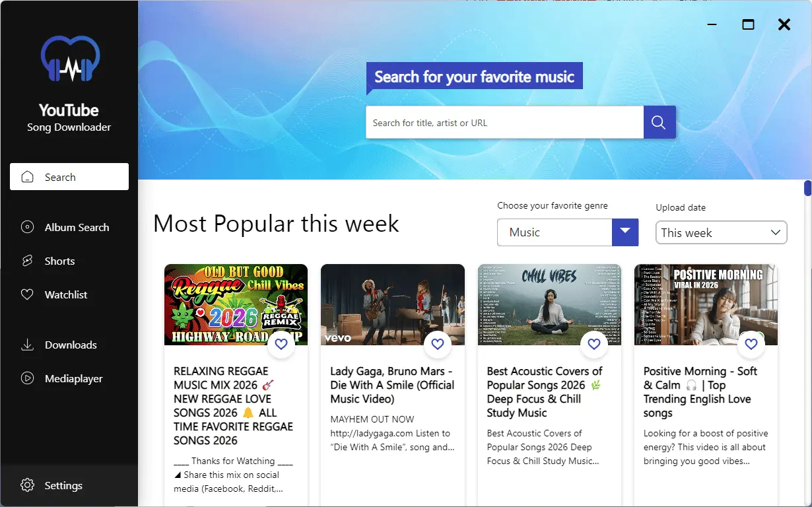Select the Positive Morning video thumbnail
812x507 pixels.
pos(706,304)
